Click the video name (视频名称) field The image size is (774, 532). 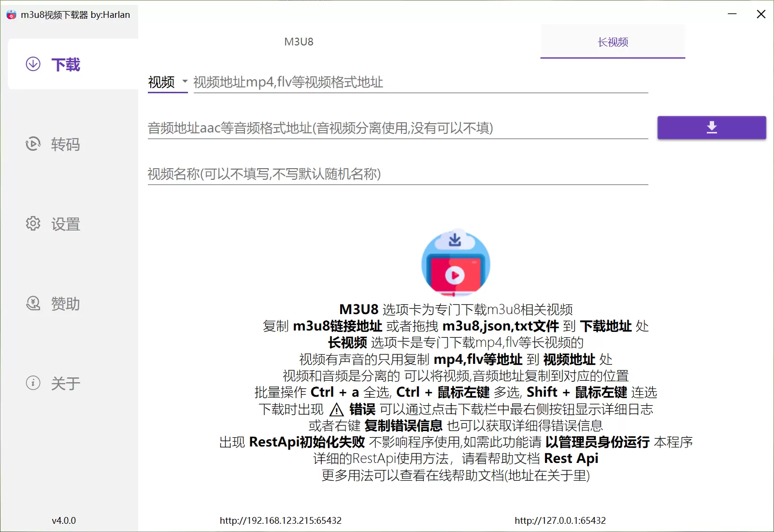tap(398, 174)
